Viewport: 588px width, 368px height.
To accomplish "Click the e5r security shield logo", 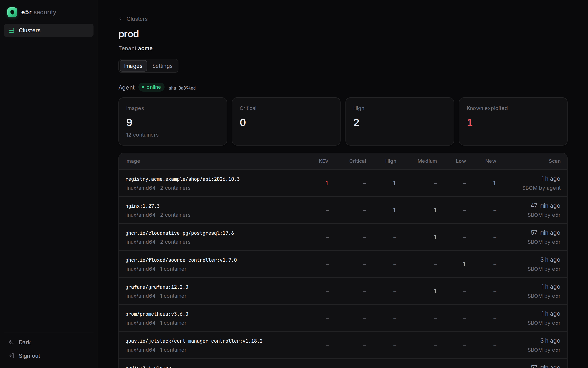I will pyautogui.click(x=12, y=12).
